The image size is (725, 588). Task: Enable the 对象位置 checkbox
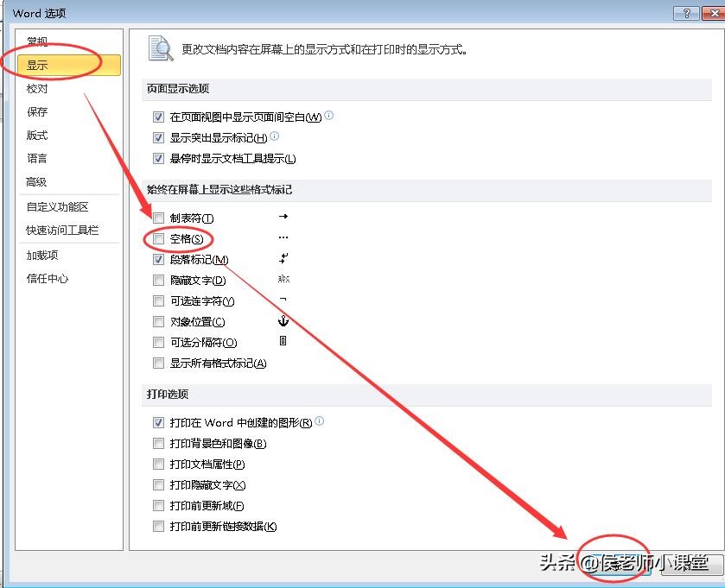[158, 321]
